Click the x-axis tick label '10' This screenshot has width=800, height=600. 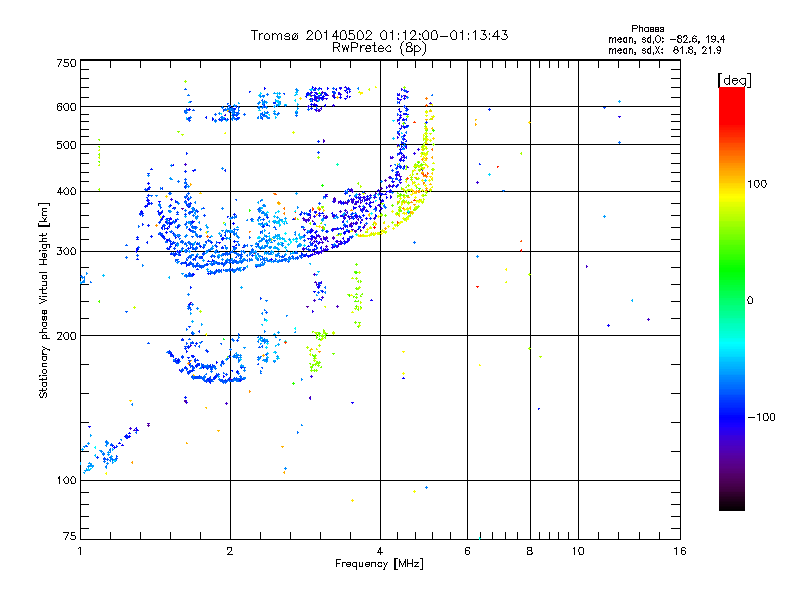(578, 551)
